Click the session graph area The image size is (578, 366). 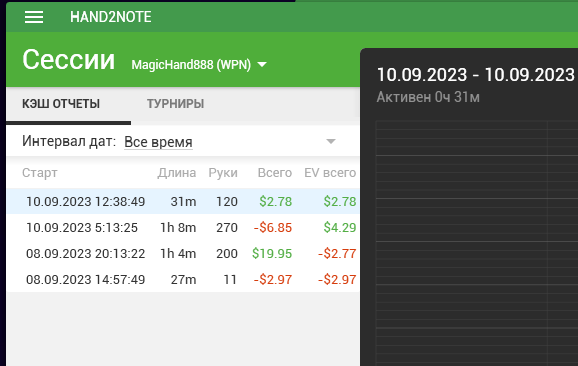pyautogui.click(x=477, y=243)
